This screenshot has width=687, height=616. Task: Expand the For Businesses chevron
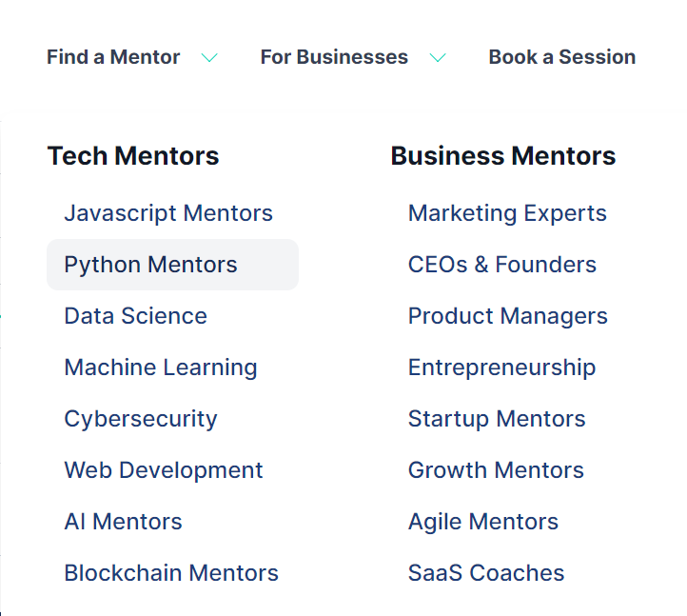(x=438, y=58)
